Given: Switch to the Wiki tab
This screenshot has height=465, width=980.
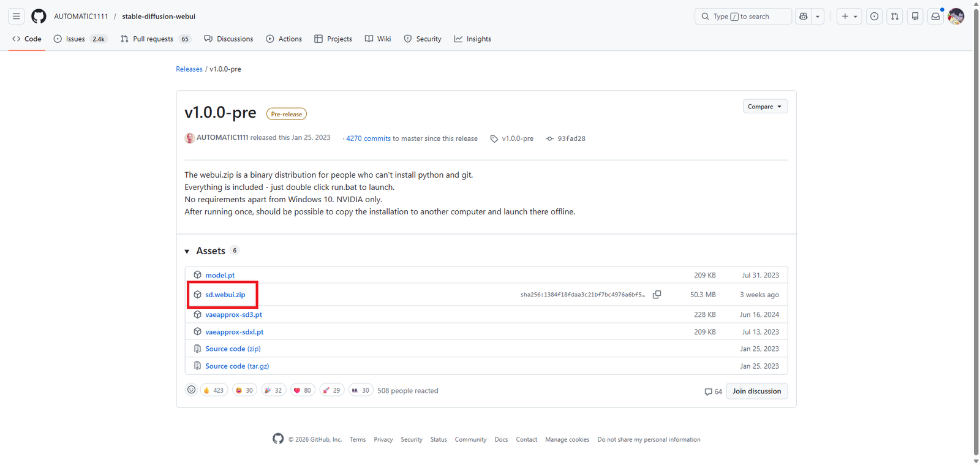Looking at the screenshot, I should pos(378,39).
